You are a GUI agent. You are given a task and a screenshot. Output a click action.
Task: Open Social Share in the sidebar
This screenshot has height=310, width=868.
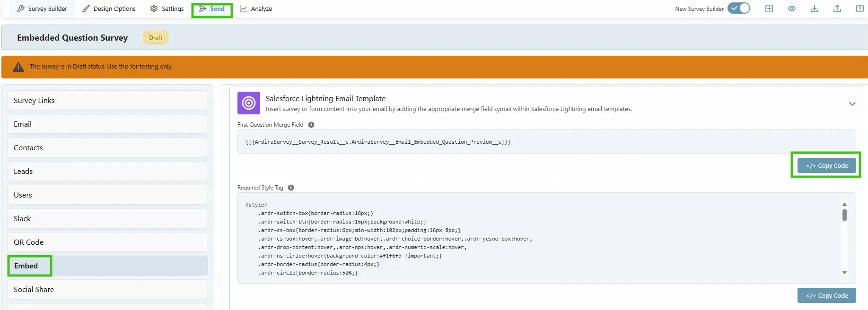[x=107, y=290]
